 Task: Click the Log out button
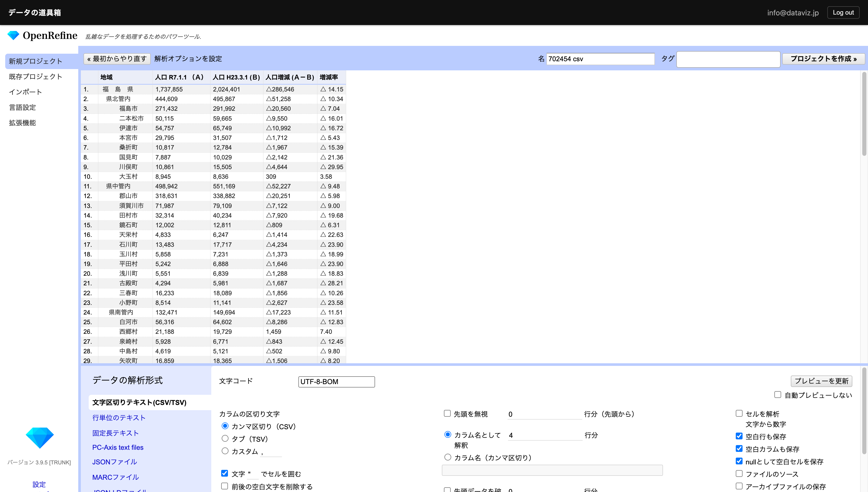point(843,13)
